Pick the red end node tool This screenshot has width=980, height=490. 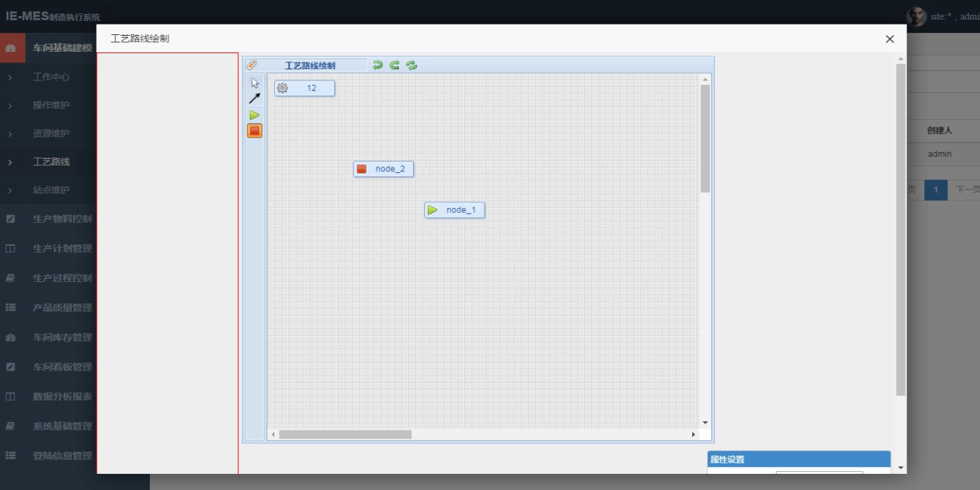point(255,130)
